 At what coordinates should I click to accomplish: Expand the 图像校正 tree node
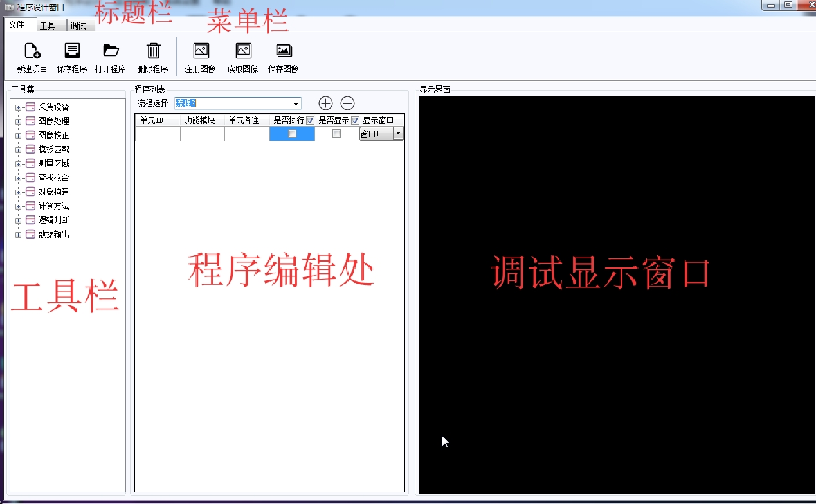(18, 136)
